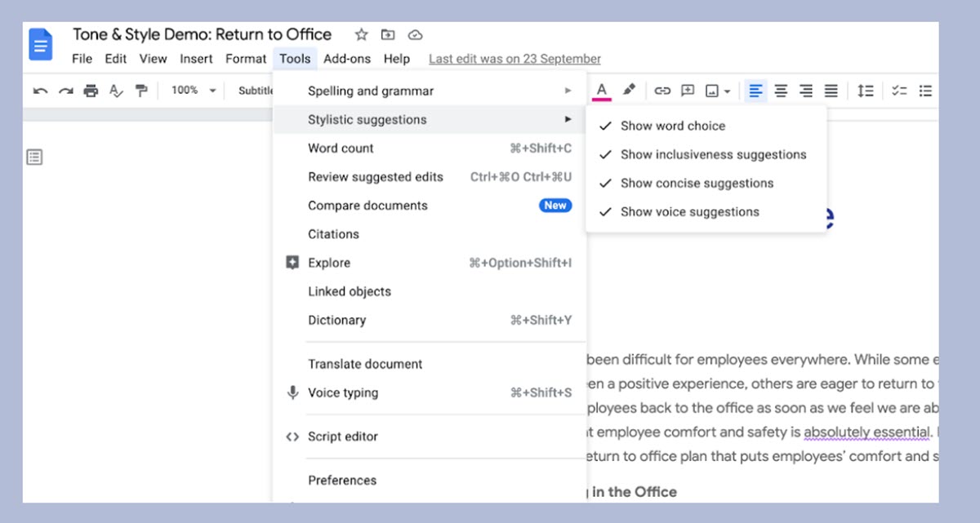
Task: Click the undo arrow icon
Action: pos(40,91)
